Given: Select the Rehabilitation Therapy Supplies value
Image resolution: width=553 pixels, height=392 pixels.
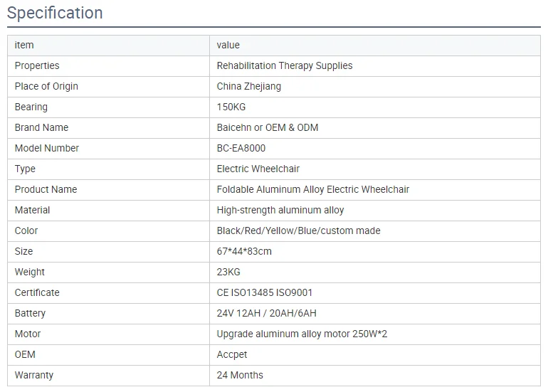Looking at the screenshot, I should tap(284, 65).
